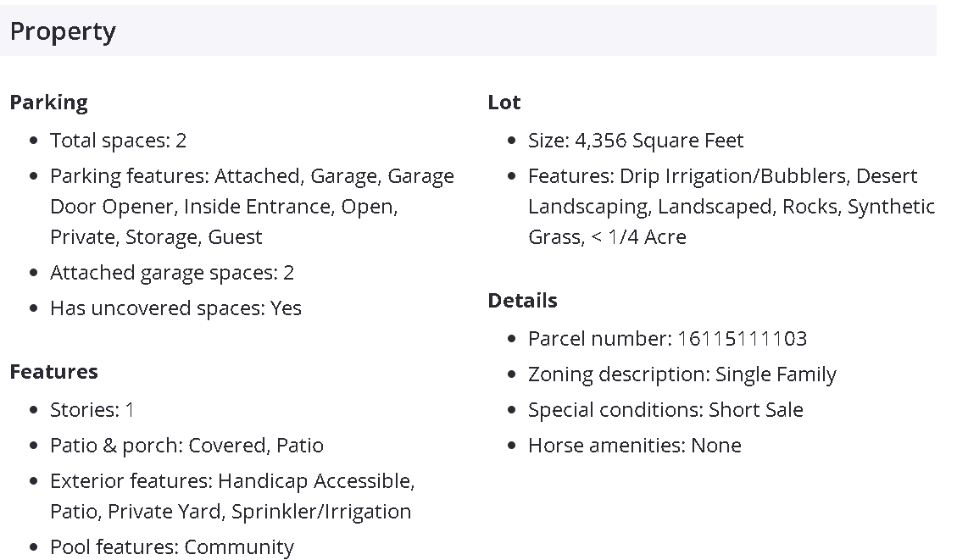This screenshot has height=560, width=957.
Task: Select the lot Size: 4,356 Square Feet line
Action: coord(635,141)
